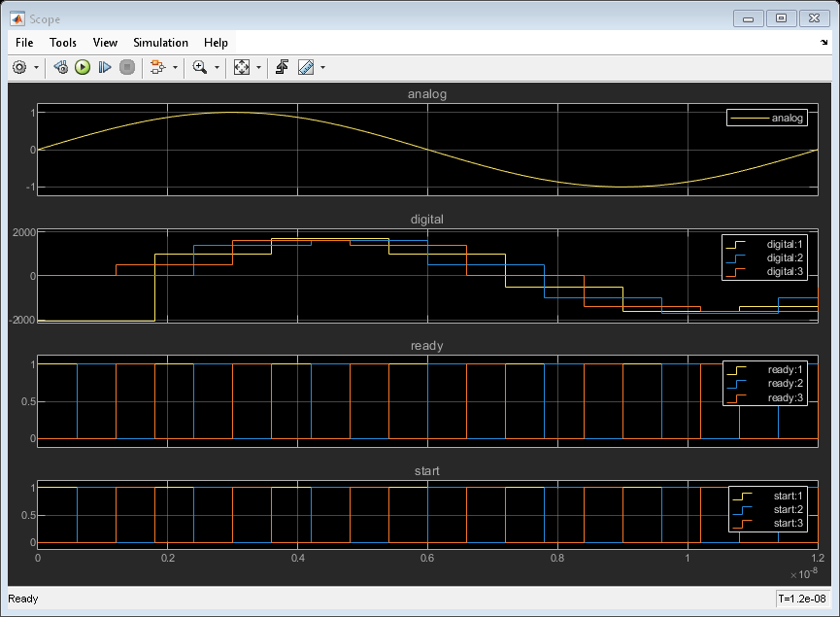
Task: Open Configuration Properties gear icon
Action: pos(19,68)
